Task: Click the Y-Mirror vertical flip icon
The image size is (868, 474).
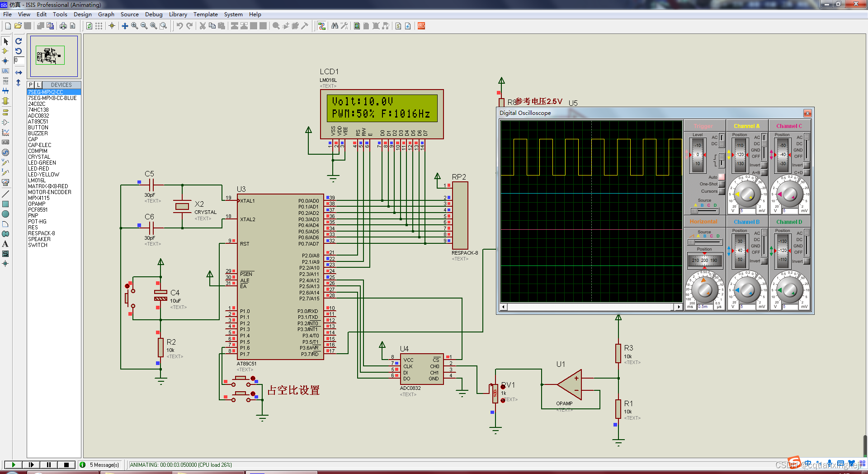Action: pyautogui.click(x=19, y=83)
